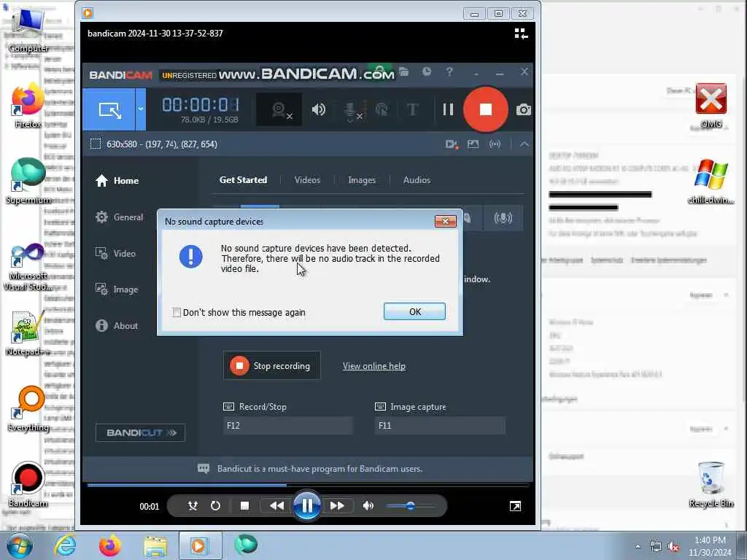Click the BANDICUT button
This screenshot has width=747, height=560.
[x=141, y=433]
